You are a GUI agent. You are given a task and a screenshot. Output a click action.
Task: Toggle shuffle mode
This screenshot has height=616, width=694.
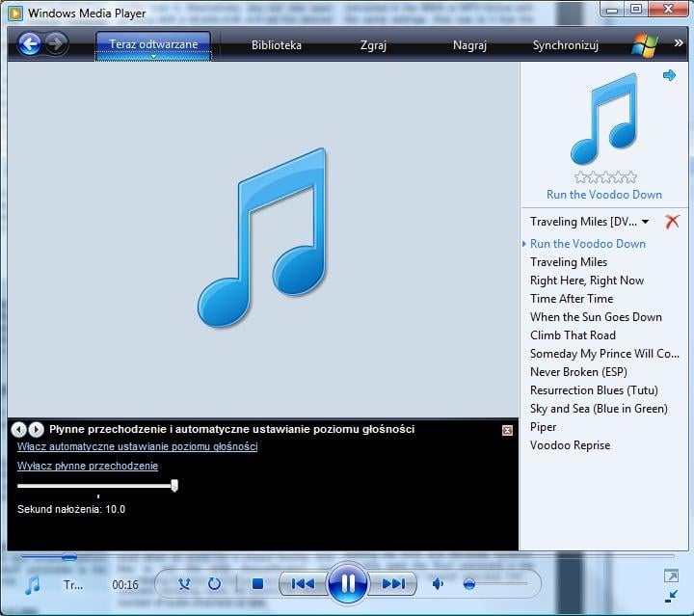pos(184,584)
